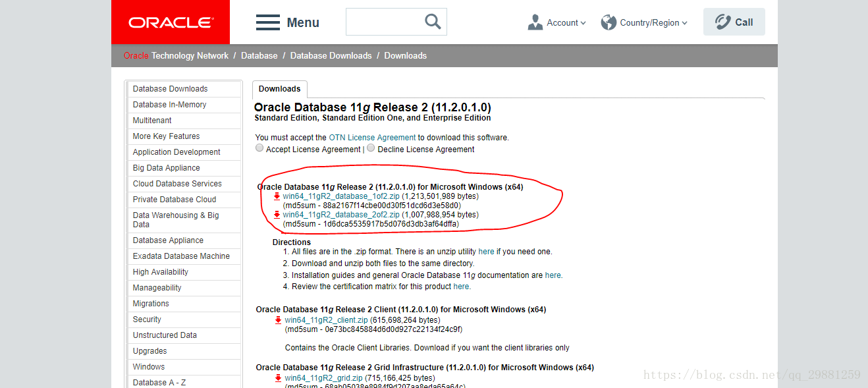The image size is (868, 388).
Task: Click the Oracle logo
Action: click(171, 22)
